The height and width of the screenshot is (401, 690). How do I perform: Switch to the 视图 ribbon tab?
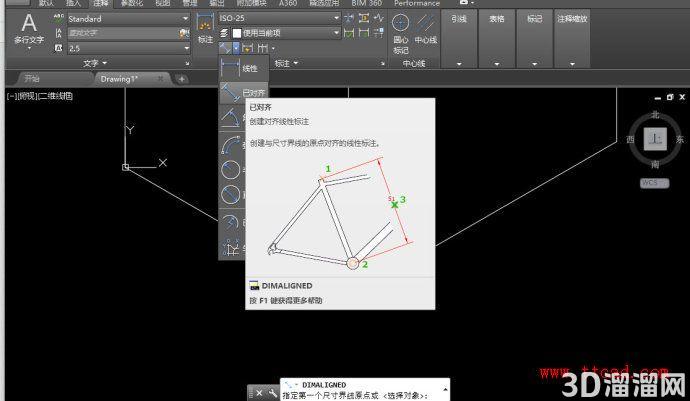coord(162,3)
